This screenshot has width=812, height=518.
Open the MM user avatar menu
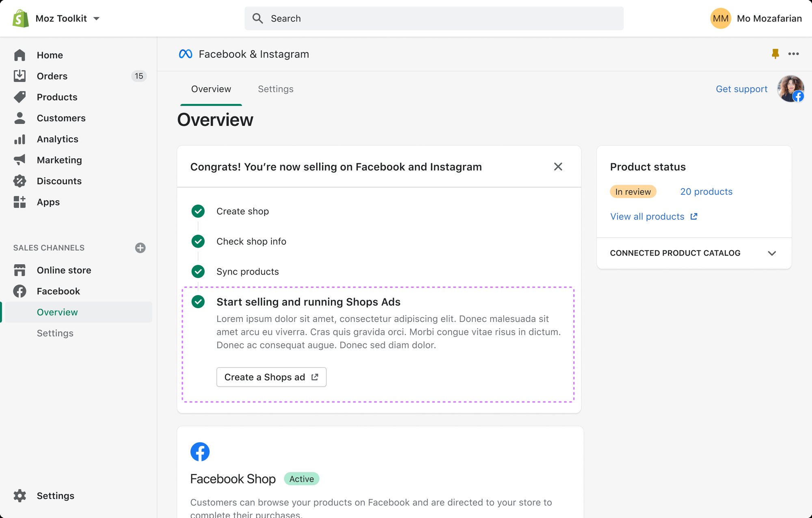click(720, 18)
